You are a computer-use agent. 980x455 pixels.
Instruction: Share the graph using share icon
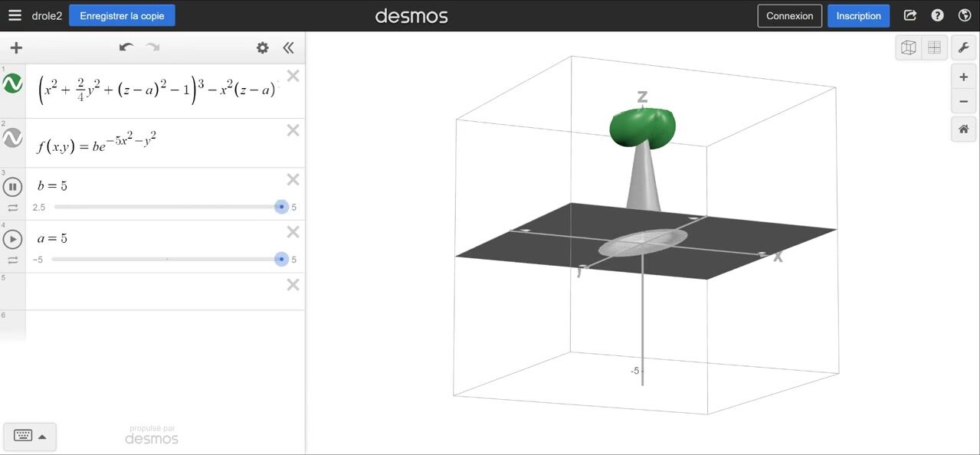point(910,15)
